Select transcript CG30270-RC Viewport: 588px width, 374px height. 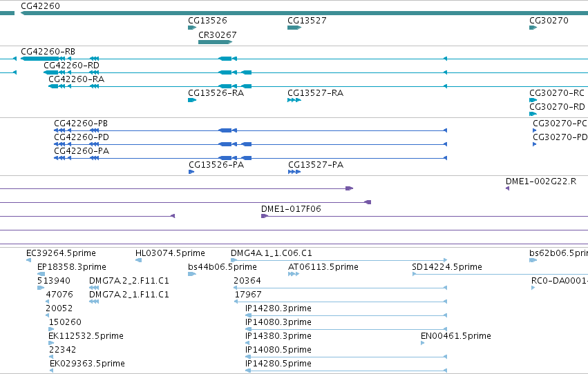coord(533,100)
